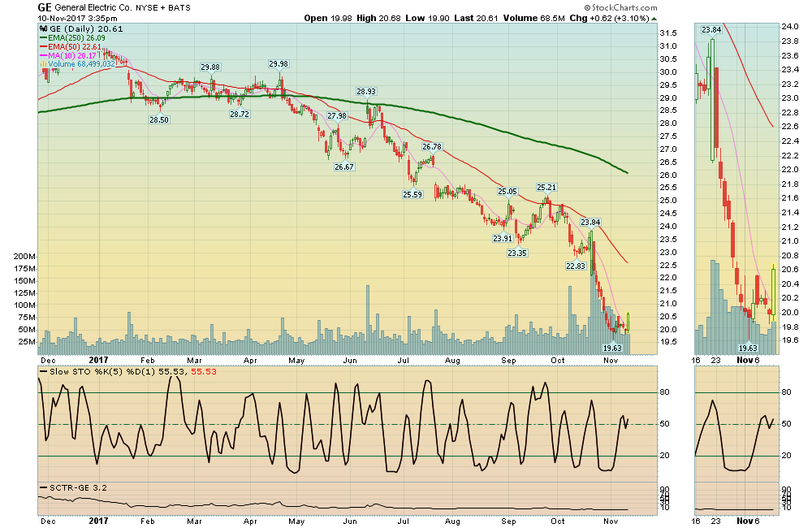Click the 80 overbought level on stochastic axis
Viewport: 812px width, 528px height.
(x=664, y=392)
